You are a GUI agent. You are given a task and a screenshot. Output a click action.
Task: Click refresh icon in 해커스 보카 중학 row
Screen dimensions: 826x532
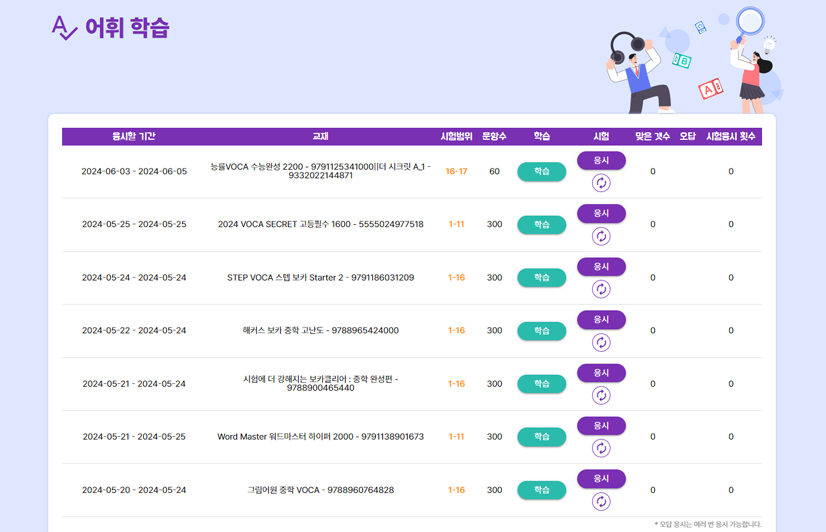coord(601,342)
